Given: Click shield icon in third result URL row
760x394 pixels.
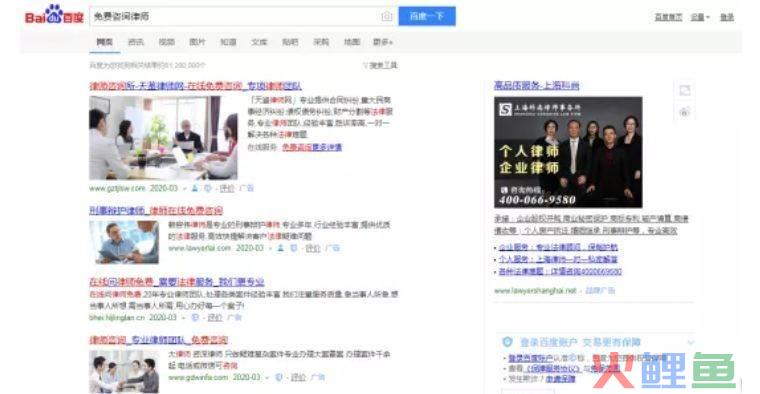Looking at the screenshot, I should point(195,318).
